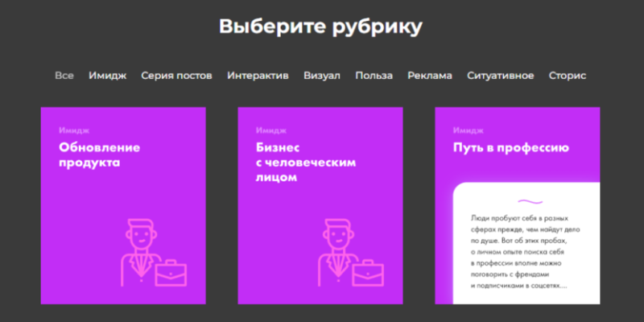Screen dimensions: 644x322
Task: Open the Серия постов tab
Action: tap(176, 76)
